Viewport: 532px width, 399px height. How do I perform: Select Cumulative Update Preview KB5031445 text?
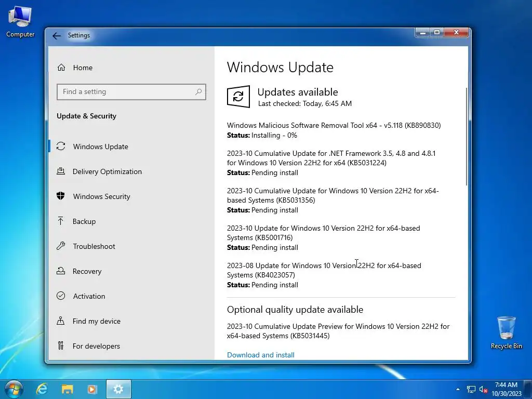click(x=338, y=331)
